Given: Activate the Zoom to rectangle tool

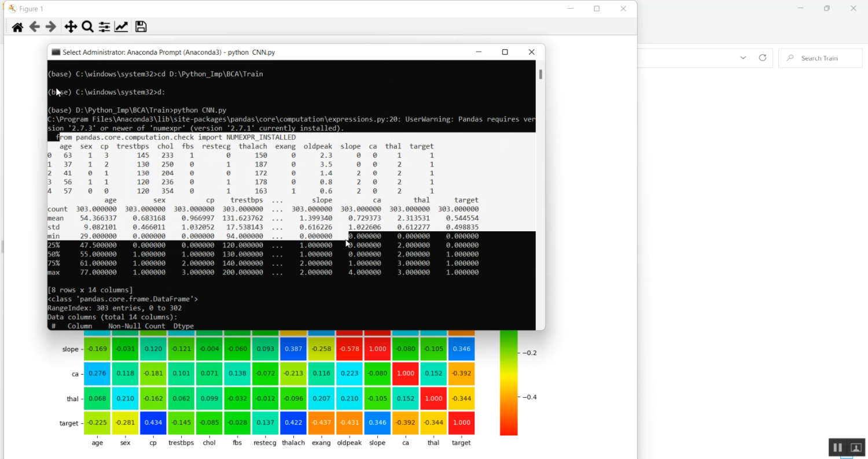Looking at the screenshot, I should point(87,27).
